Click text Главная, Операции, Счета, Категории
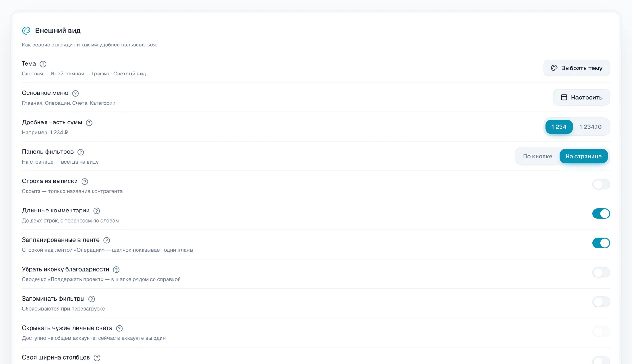The height and width of the screenshot is (364, 632). [x=69, y=103]
